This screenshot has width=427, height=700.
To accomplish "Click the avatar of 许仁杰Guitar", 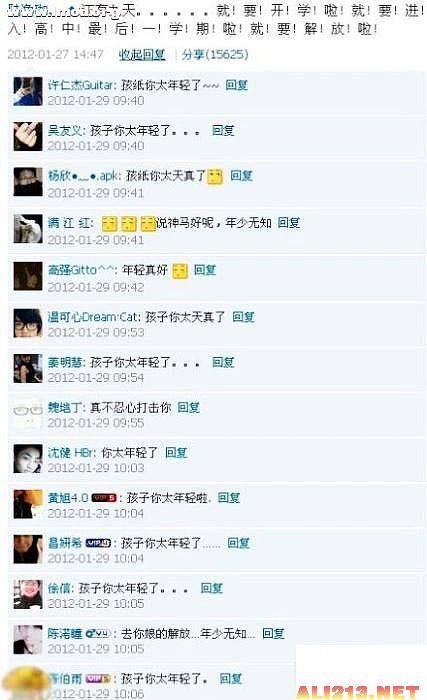I will [28, 91].
